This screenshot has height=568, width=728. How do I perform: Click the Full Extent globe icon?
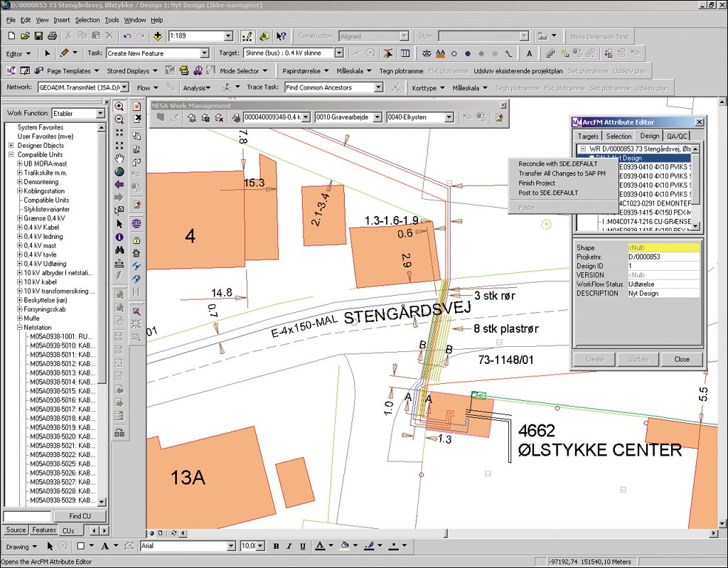(119, 171)
